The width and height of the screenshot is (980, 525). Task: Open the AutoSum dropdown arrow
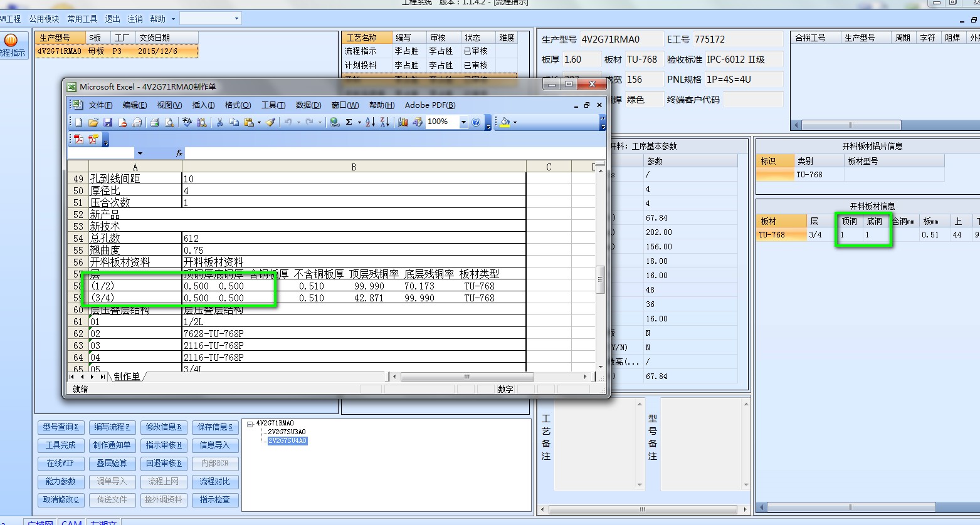click(359, 122)
